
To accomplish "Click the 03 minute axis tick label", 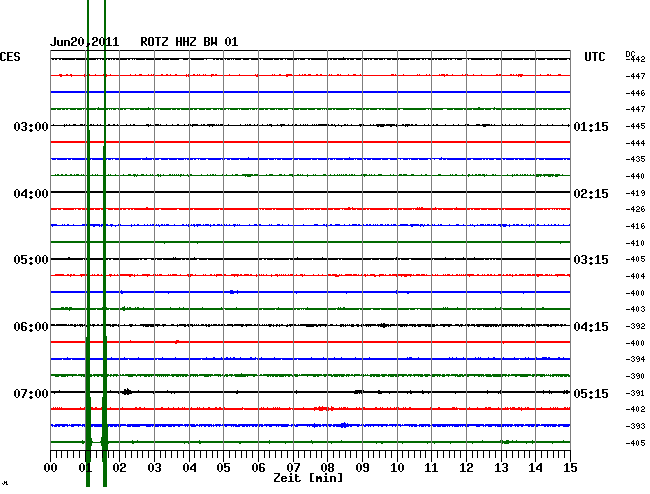I will coord(154,468).
